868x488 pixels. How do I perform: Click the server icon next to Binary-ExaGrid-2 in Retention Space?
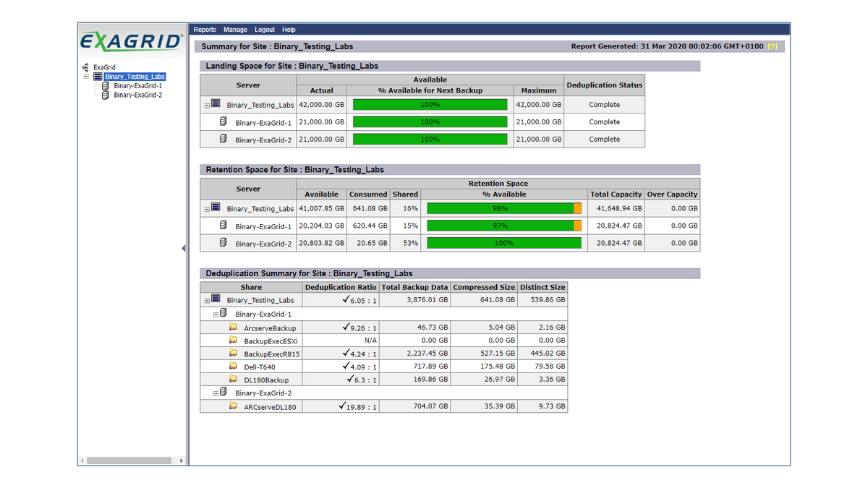[221, 243]
